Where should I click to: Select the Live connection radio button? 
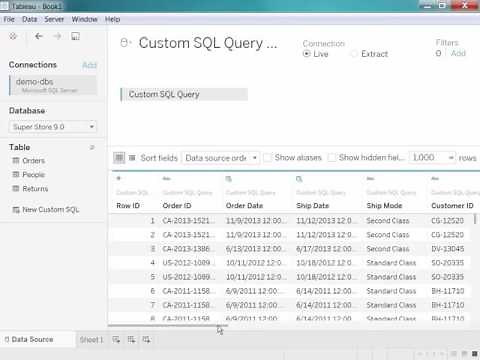tap(307, 54)
